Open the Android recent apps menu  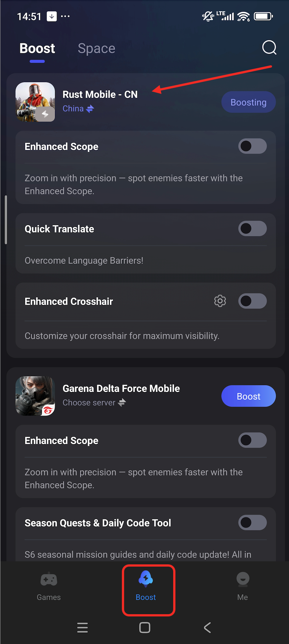tap(82, 628)
